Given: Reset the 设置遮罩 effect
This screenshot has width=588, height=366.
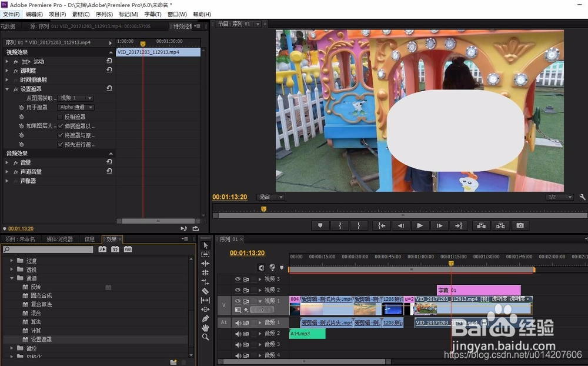Looking at the screenshot, I should [x=109, y=88].
